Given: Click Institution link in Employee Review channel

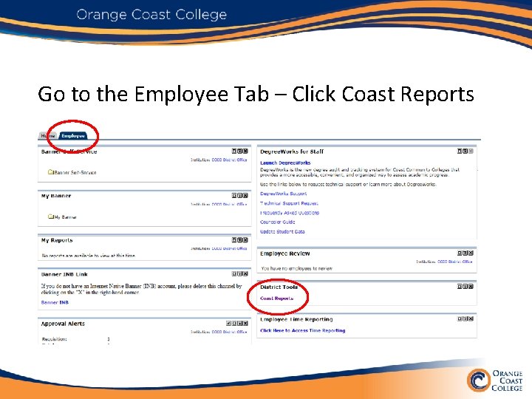Looking at the screenshot, I should [454, 262].
